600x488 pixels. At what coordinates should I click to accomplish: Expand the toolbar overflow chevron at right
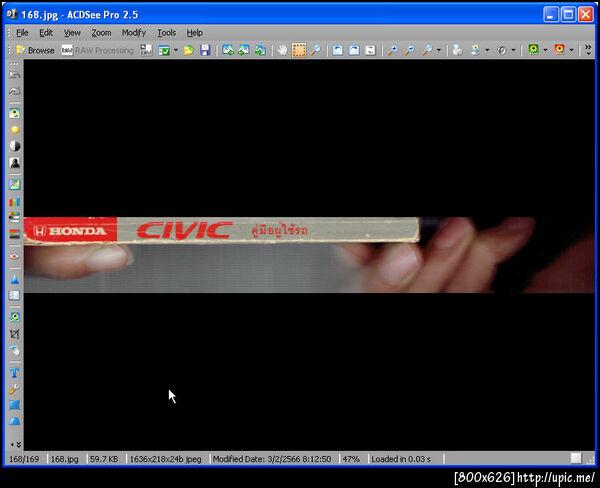[x=588, y=50]
